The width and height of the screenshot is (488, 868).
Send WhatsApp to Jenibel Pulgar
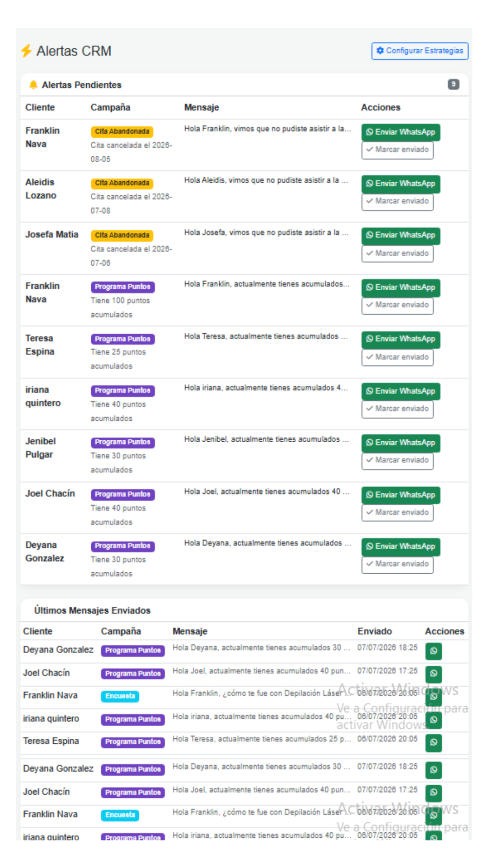[401, 443]
